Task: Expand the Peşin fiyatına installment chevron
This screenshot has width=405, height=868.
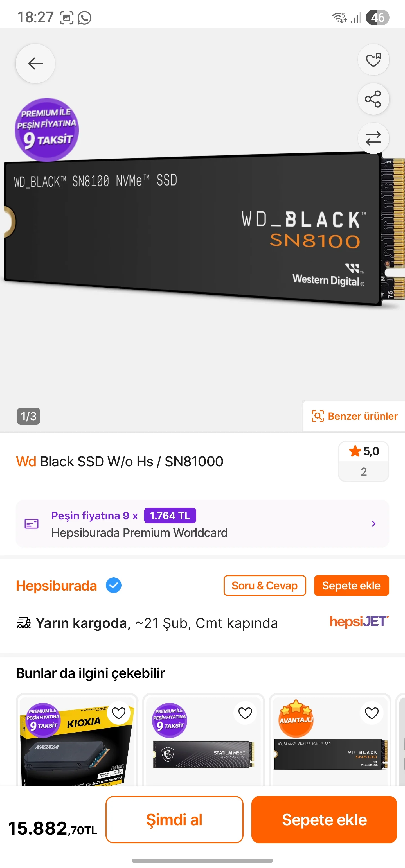Action: point(373,524)
